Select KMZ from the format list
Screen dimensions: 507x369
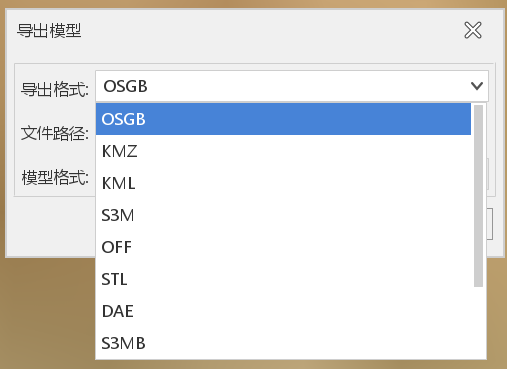283,151
